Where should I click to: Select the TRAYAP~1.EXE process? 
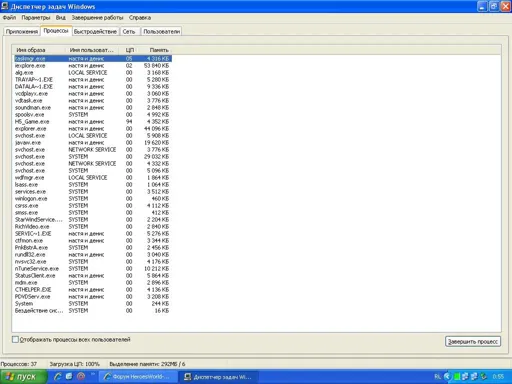(93, 80)
